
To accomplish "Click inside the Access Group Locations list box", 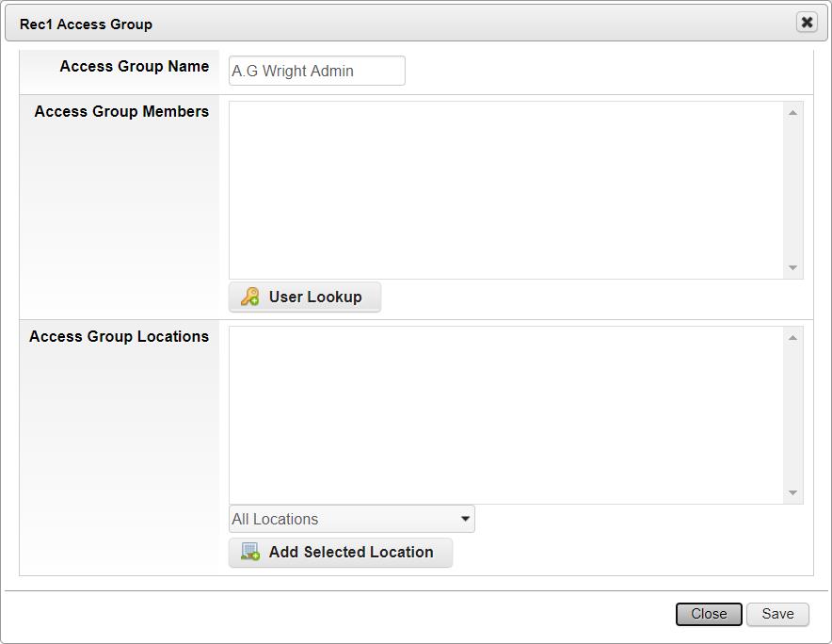I will 505,415.
